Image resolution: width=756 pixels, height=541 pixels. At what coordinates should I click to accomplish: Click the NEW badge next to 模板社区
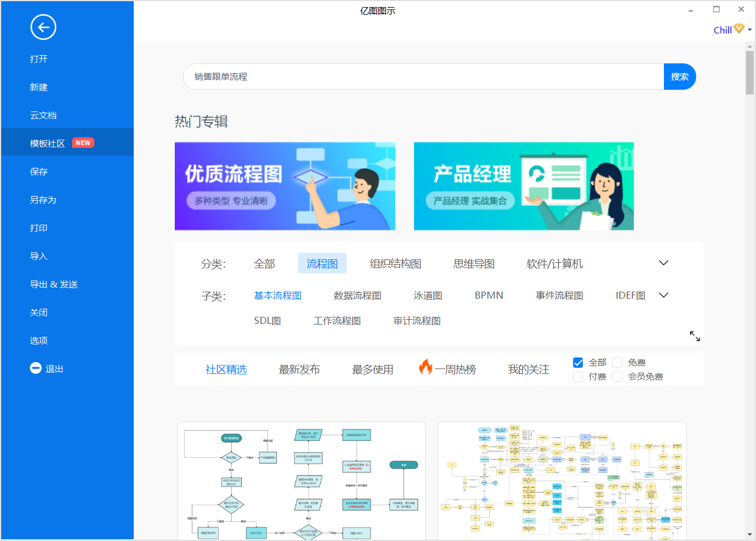coord(83,143)
